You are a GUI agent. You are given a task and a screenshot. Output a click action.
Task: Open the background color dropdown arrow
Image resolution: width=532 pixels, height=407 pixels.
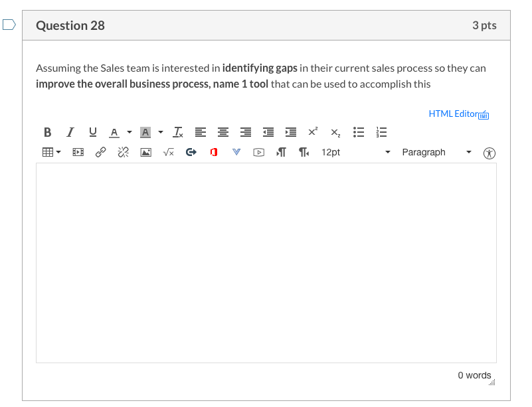[161, 132]
